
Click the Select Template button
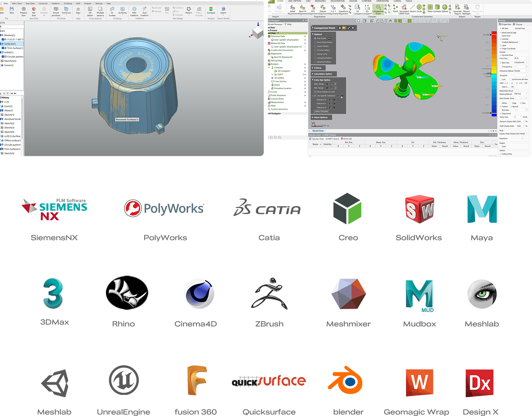(322, 111)
